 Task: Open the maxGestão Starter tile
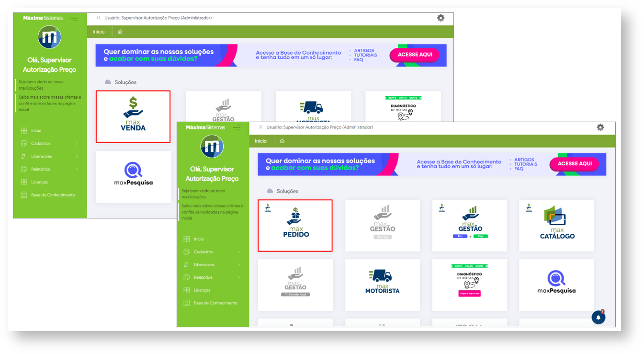click(x=383, y=226)
